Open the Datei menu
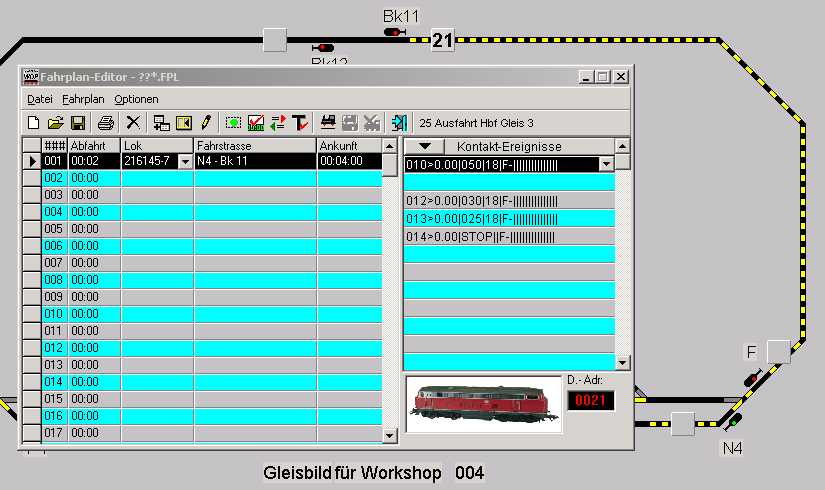Image resolution: width=825 pixels, height=490 pixels. coord(39,99)
